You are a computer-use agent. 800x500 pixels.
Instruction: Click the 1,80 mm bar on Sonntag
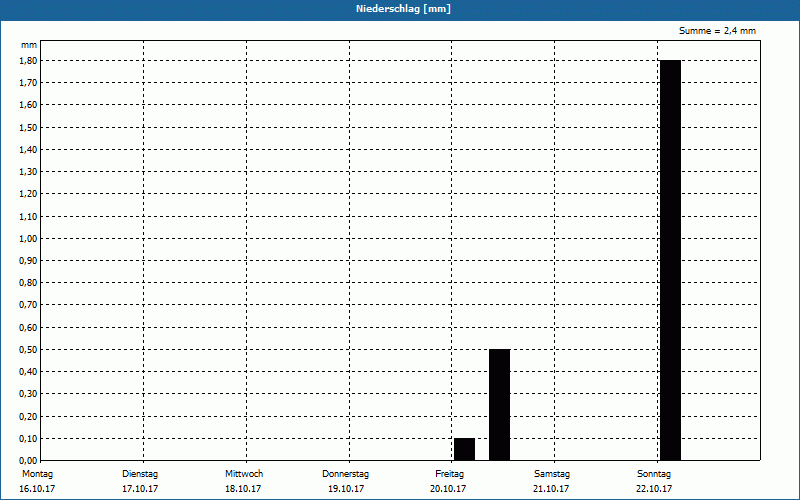(x=670, y=260)
